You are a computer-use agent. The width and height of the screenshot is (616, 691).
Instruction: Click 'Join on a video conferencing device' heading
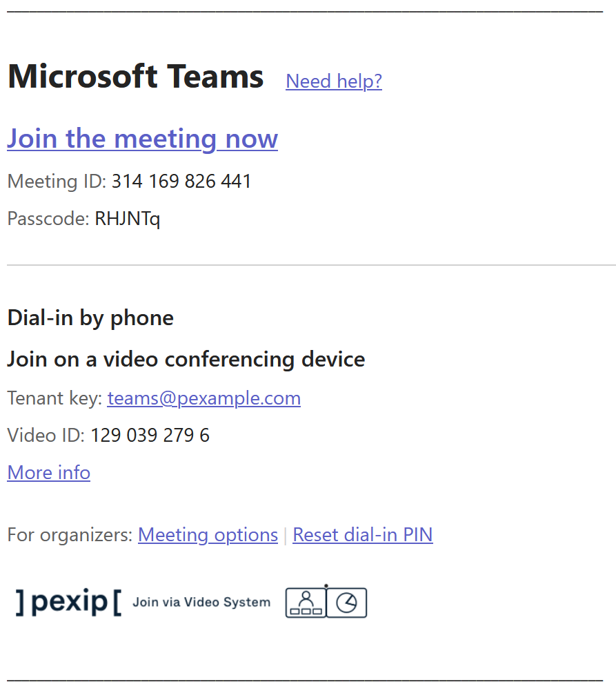click(x=186, y=359)
